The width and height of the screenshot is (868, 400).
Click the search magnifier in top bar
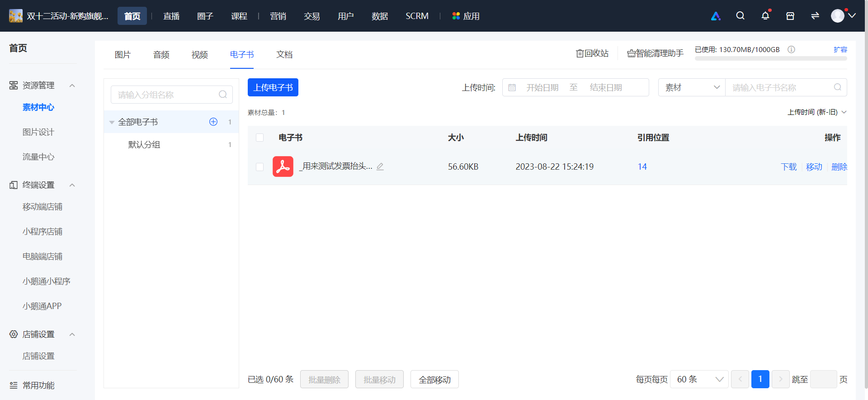point(740,16)
